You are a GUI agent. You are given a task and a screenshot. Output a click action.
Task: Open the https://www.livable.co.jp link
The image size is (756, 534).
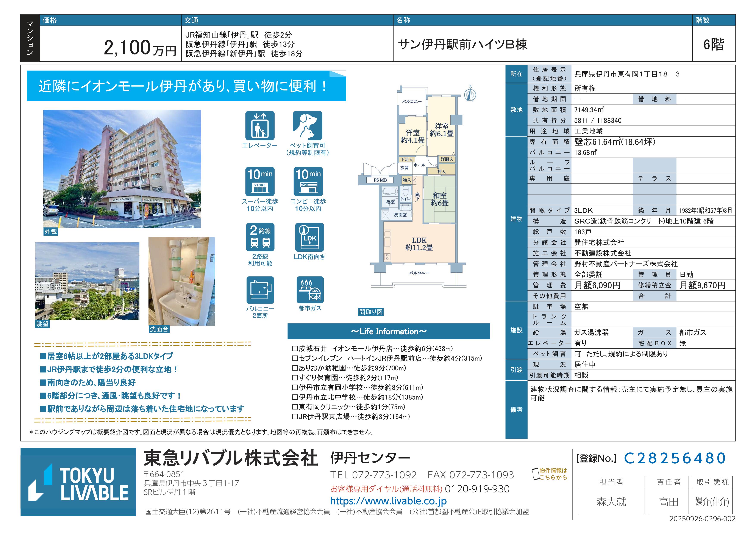(x=389, y=501)
